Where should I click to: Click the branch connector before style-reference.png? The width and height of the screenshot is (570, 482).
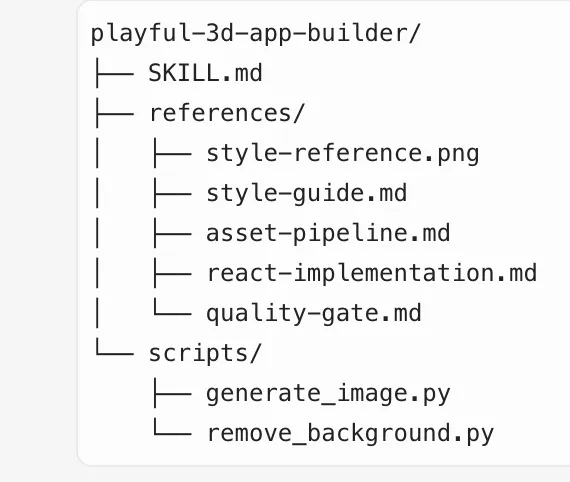point(172,153)
